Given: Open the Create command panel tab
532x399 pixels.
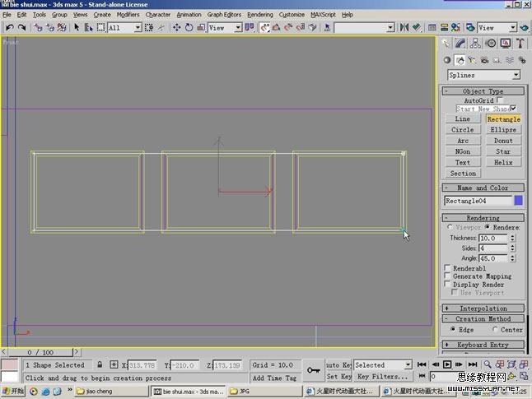Looking at the screenshot, I should click(x=446, y=44).
